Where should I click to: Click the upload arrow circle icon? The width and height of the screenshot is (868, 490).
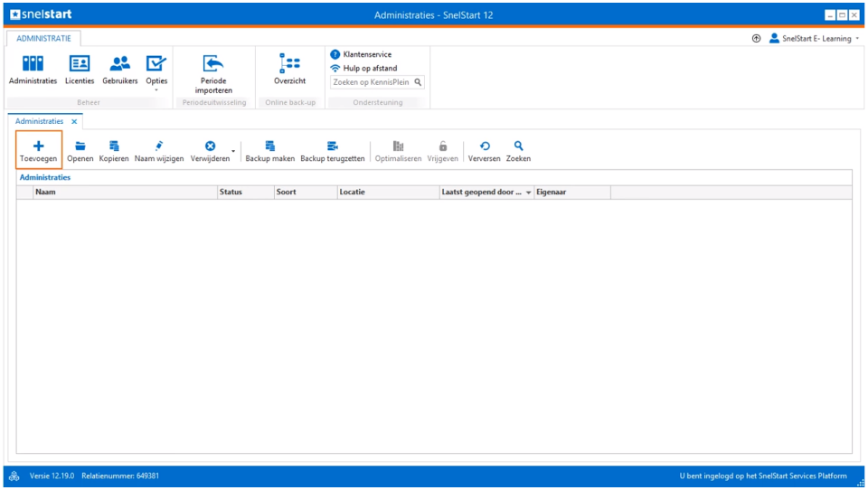(756, 38)
